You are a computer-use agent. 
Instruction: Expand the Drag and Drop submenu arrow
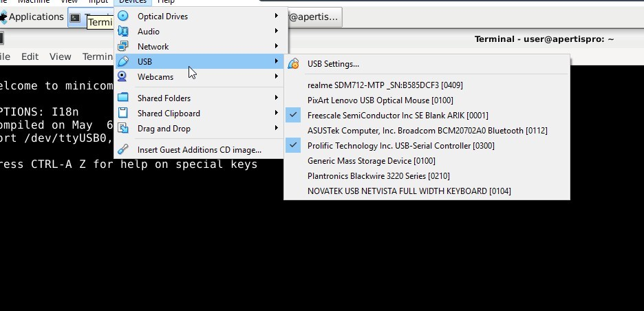pos(277,128)
